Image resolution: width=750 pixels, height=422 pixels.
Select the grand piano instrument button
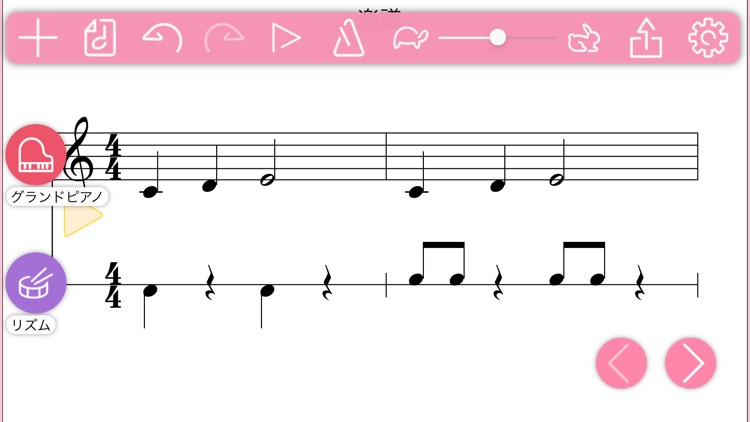pos(36,155)
